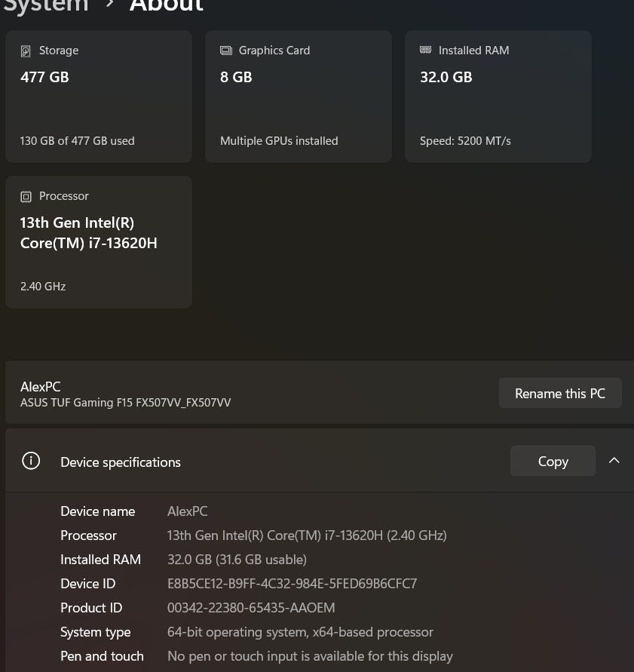Click the Device ID value text
The width and height of the screenshot is (634, 672).
pos(292,584)
